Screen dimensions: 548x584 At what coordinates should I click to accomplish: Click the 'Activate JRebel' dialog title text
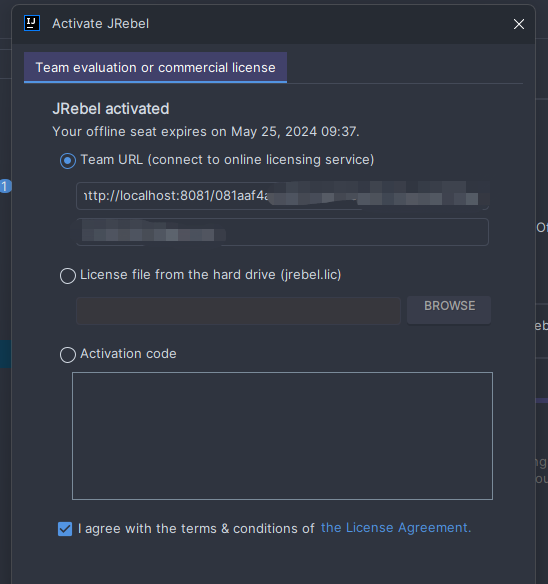(101, 23)
